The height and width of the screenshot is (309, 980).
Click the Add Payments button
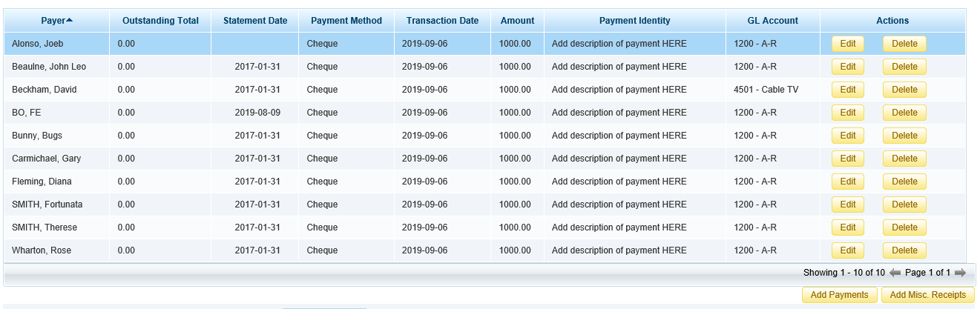839,295
